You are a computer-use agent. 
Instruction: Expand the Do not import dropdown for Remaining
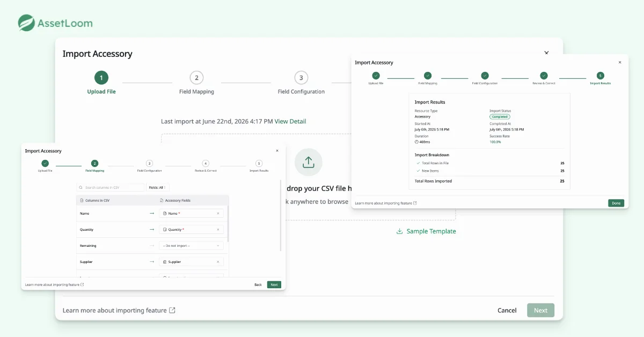pyautogui.click(x=191, y=246)
